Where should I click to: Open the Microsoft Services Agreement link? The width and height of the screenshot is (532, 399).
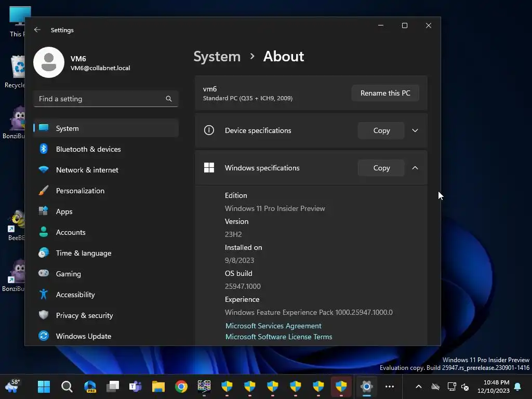[x=273, y=326]
